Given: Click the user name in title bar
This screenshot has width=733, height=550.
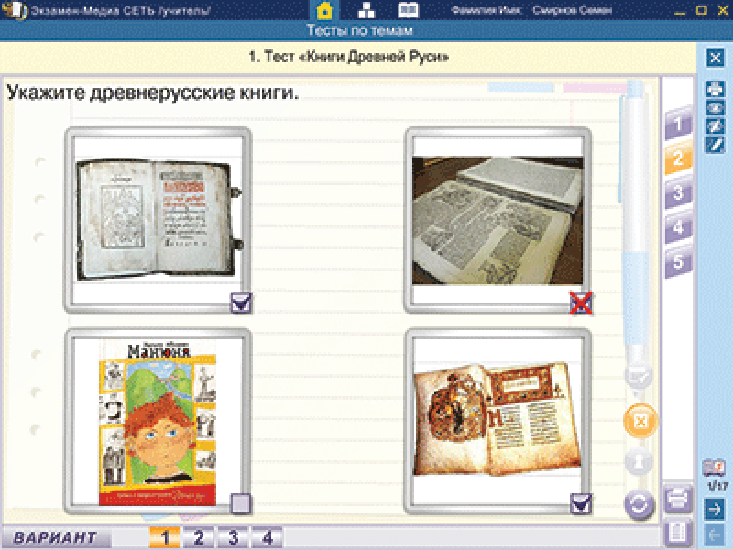Looking at the screenshot, I should pyautogui.click(x=572, y=10).
